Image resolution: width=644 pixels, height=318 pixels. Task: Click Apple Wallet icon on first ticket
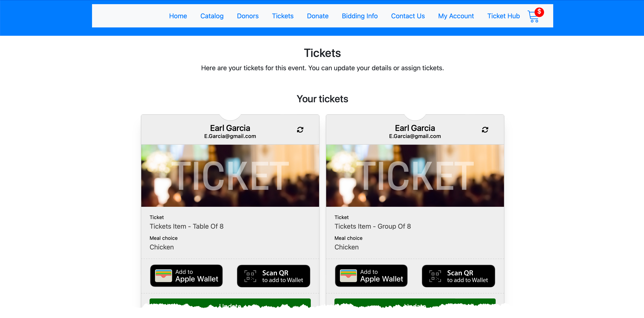(x=163, y=276)
